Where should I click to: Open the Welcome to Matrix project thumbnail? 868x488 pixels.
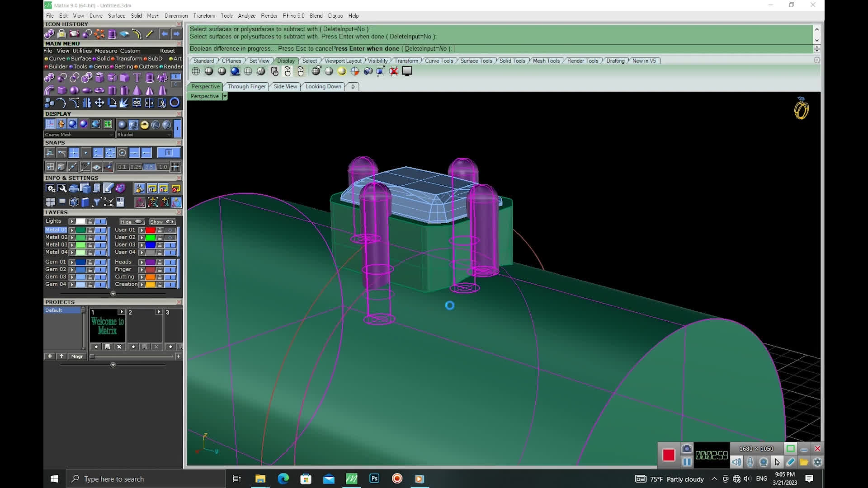tap(108, 326)
